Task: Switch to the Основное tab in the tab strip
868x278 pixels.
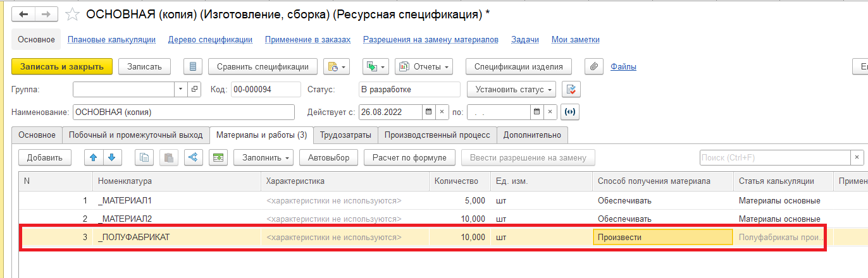Action: coord(37,135)
